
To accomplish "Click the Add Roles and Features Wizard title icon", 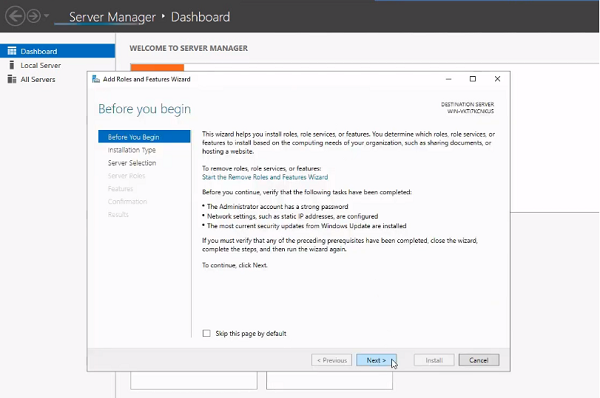I will [x=96, y=79].
